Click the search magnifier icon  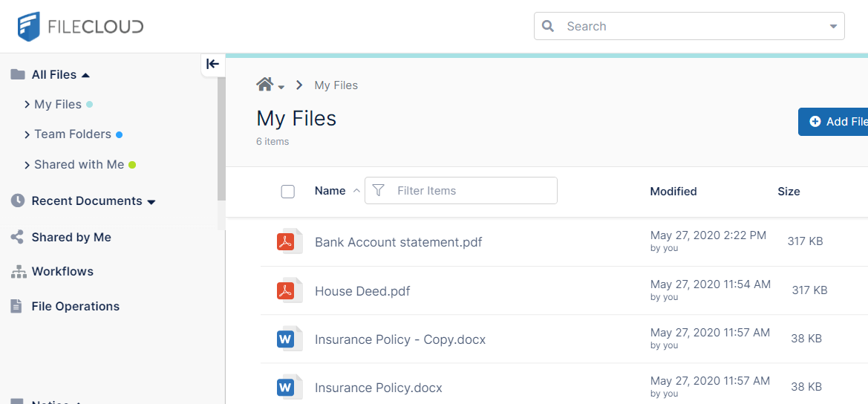tap(549, 26)
